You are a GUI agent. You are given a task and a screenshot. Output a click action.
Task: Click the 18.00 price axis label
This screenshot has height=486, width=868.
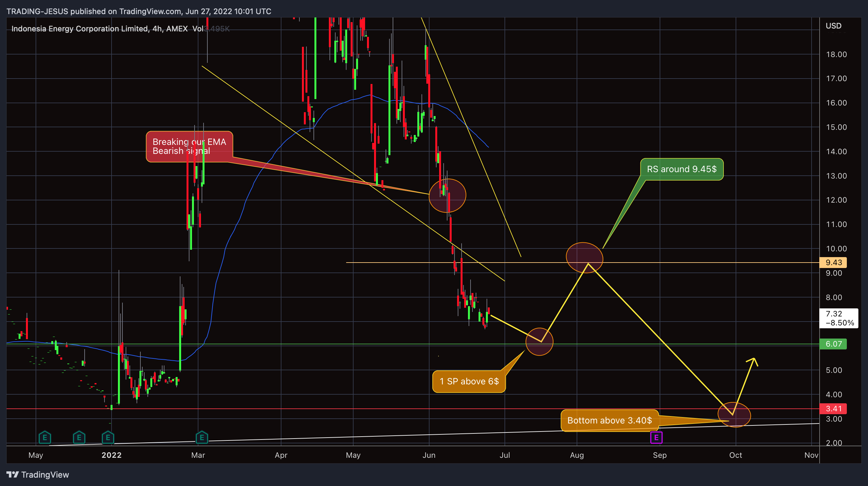click(x=836, y=54)
